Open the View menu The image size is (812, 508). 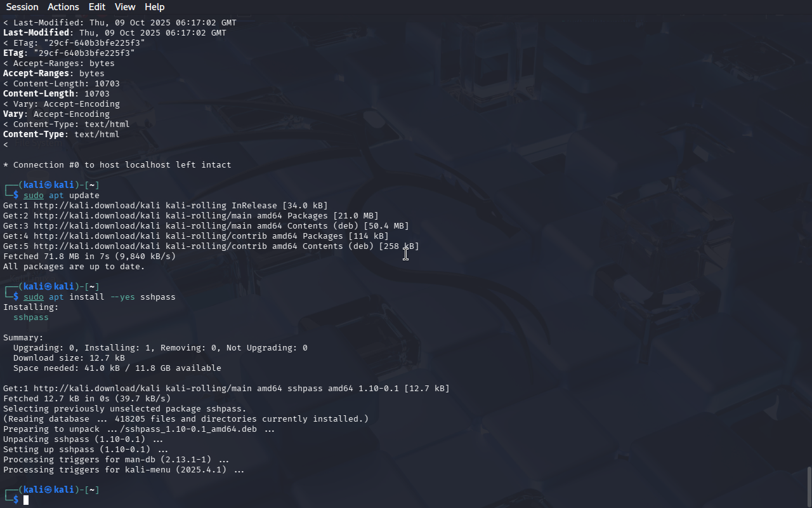pyautogui.click(x=125, y=7)
